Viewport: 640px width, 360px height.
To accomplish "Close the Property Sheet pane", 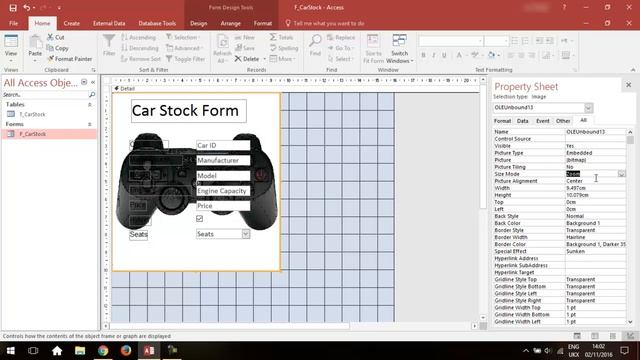I will click(629, 85).
